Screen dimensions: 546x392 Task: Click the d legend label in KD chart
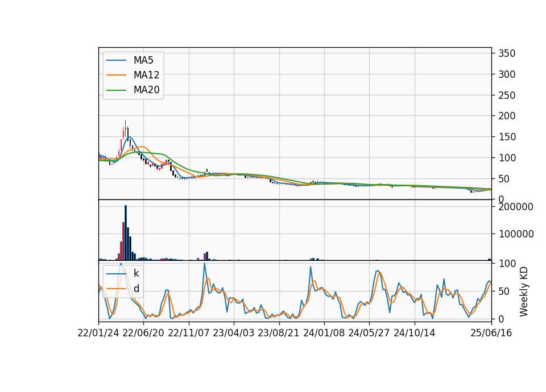(x=136, y=289)
